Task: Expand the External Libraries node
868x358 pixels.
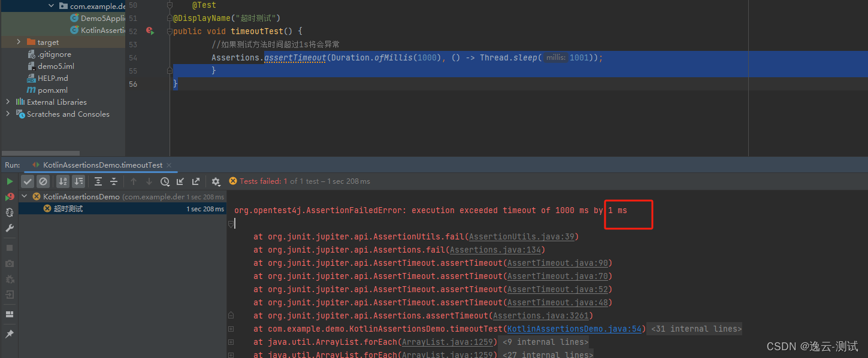Action: (7, 102)
